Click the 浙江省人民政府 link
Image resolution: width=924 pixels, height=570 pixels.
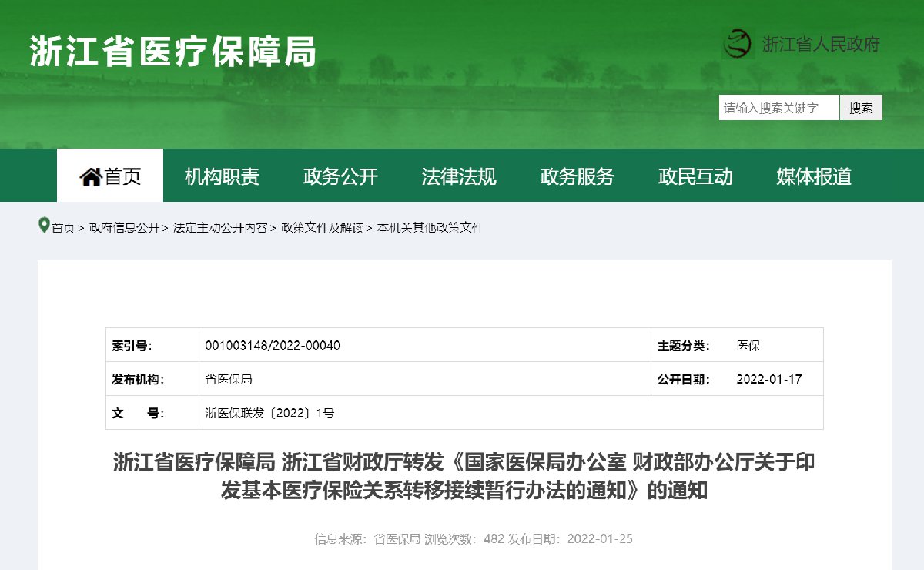click(x=820, y=44)
